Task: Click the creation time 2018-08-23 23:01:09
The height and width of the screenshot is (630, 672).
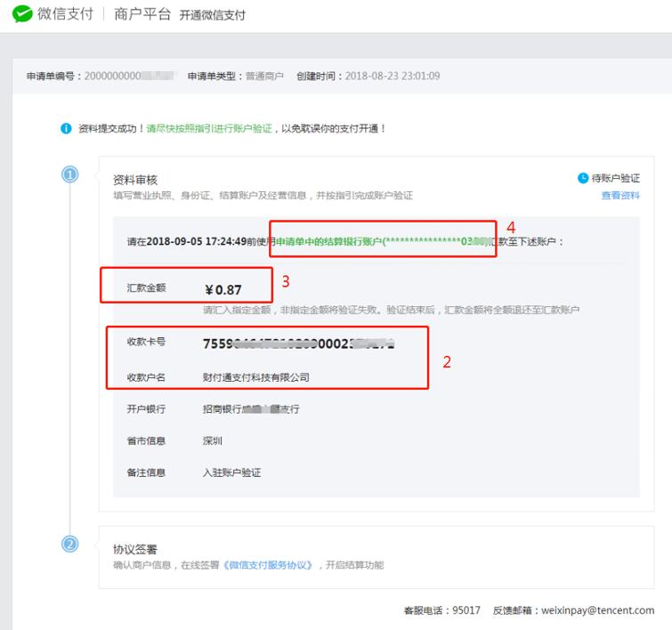Action: click(393, 76)
